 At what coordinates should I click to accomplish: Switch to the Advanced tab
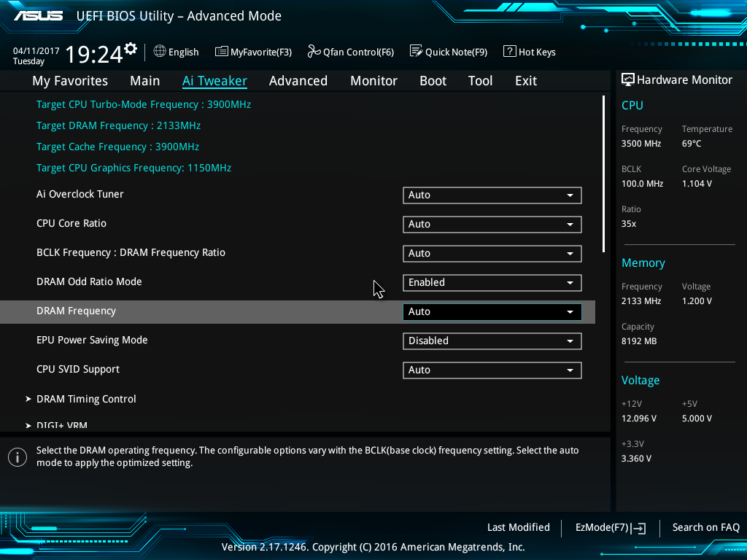pos(298,80)
